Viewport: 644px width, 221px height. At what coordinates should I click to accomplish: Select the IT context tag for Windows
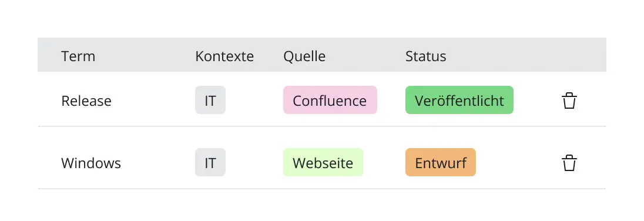(x=210, y=162)
